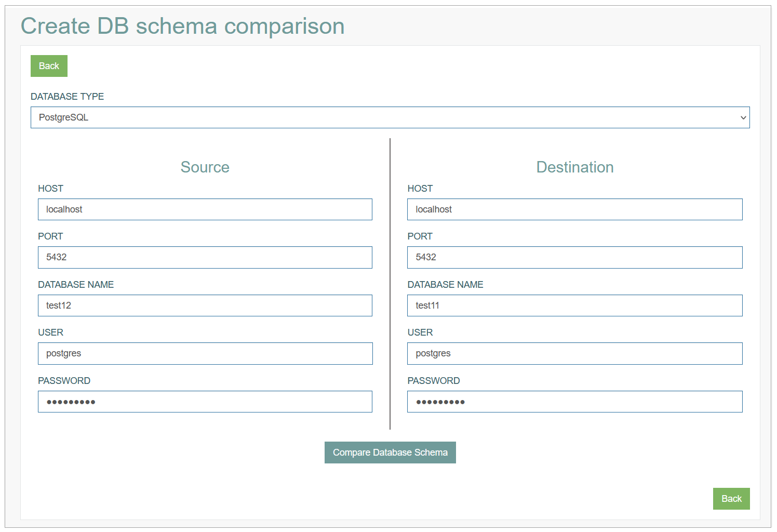Click the top green Back button
Image resolution: width=777 pixels, height=532 pixels.
pos(49,66)
